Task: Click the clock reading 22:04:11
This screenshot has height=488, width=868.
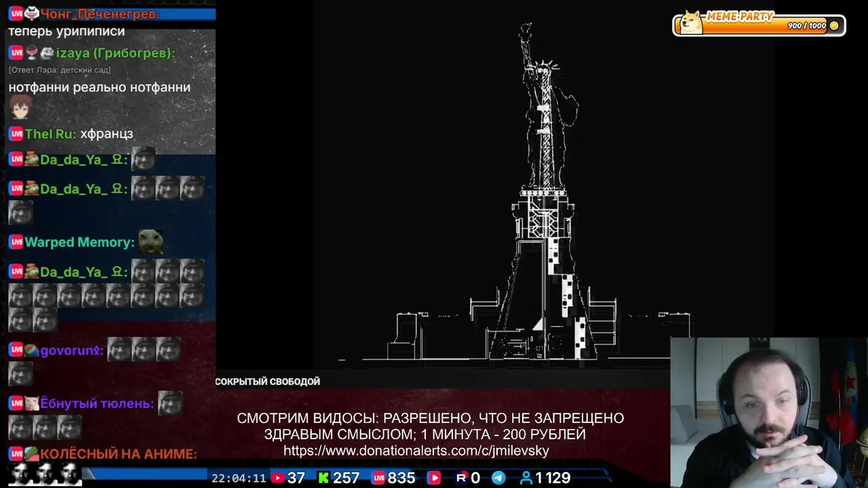Action: [239, 479]
